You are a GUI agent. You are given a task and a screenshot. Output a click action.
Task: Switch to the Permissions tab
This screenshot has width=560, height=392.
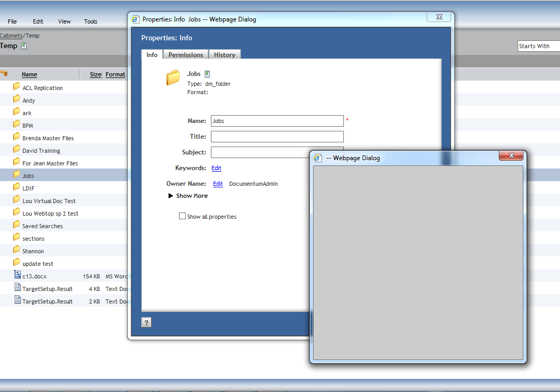click(186, 54)
